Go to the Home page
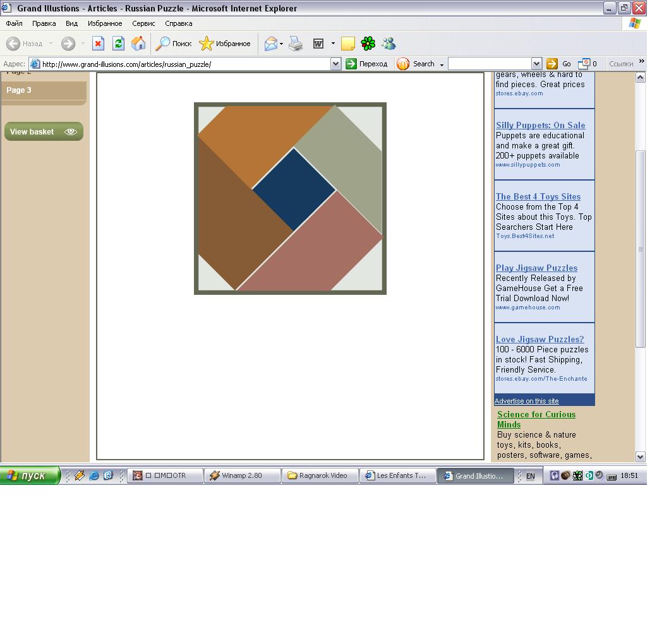The width and height of the screenshot is (669, 644). point(138,44)
